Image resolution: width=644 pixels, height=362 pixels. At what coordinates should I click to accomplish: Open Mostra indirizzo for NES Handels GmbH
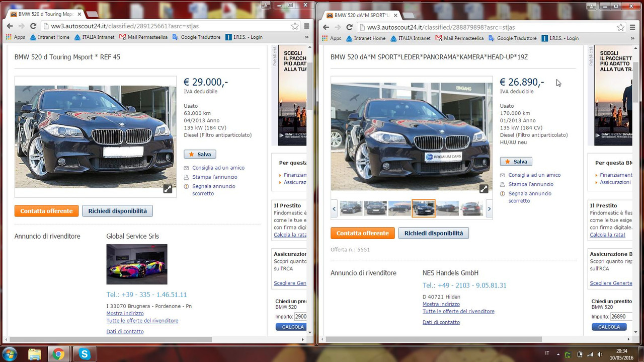[441, 304]
